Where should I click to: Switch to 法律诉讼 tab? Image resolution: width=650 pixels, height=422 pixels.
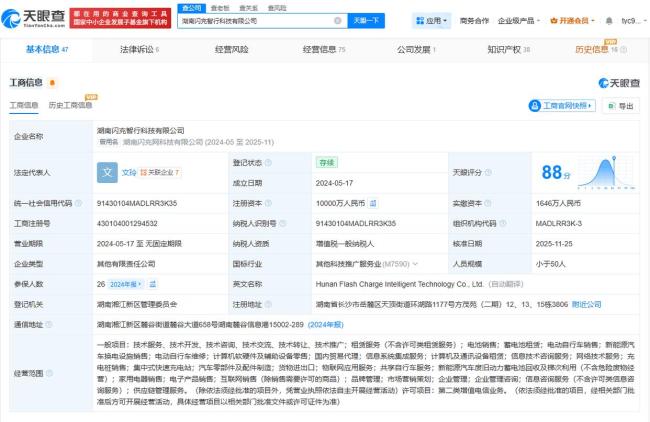pos(139,50)
